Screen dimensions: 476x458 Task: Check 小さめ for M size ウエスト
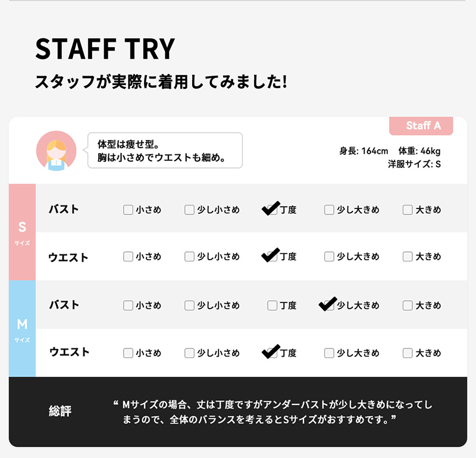click(x=128, y=353)
